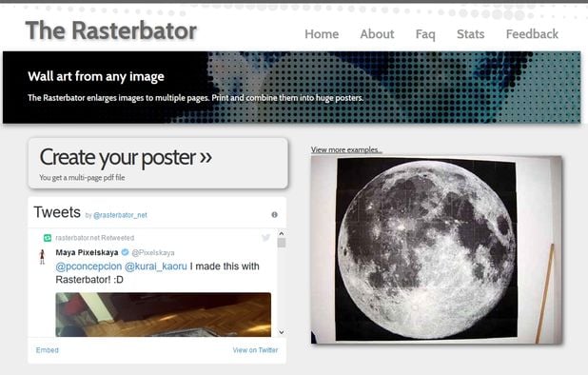Image resolution: width=588 pixels, height=375 pixels.
Task: Open the @kurai_kaoru mention
Action: 156,266
